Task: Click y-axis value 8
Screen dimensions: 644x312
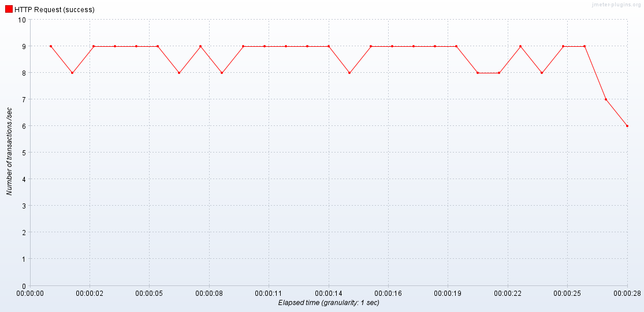Action: click(x=24, y=73)
